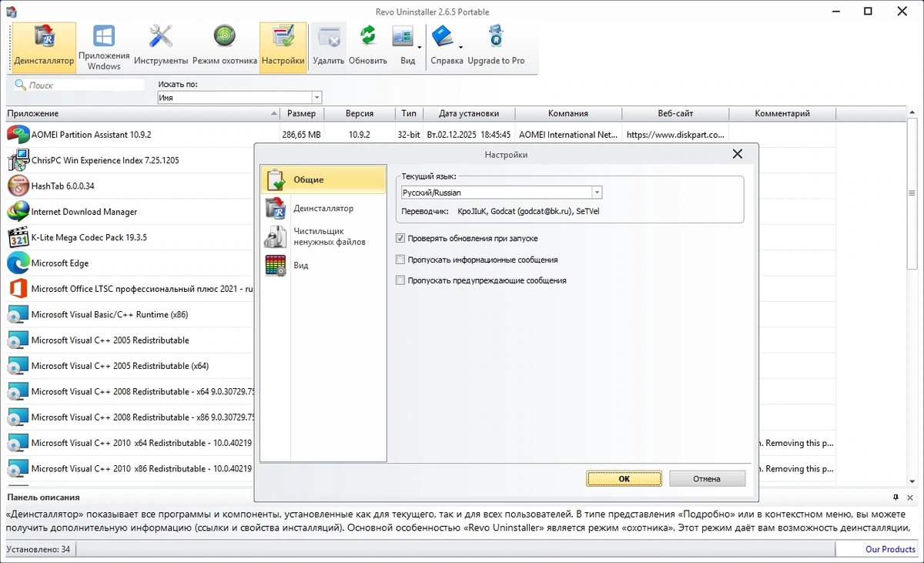This screenshot has height=563, width=924.
Task: Close the Панель описания panel
Action: pyautogui.click(x=911, y=498)
